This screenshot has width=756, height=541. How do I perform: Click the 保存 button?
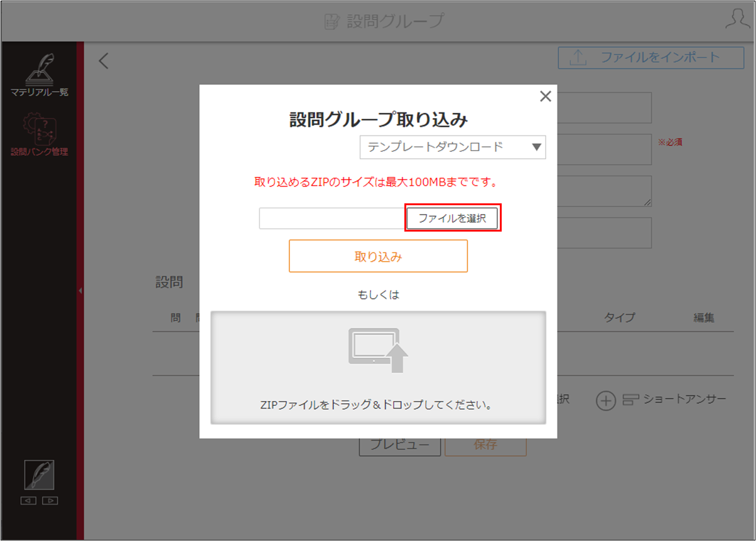click(x=485, y=444)
